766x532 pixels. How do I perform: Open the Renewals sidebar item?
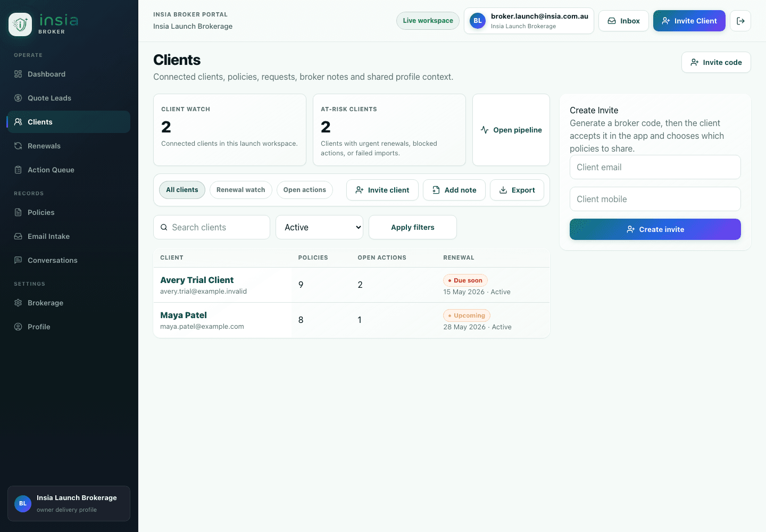[x=69, y=146]
